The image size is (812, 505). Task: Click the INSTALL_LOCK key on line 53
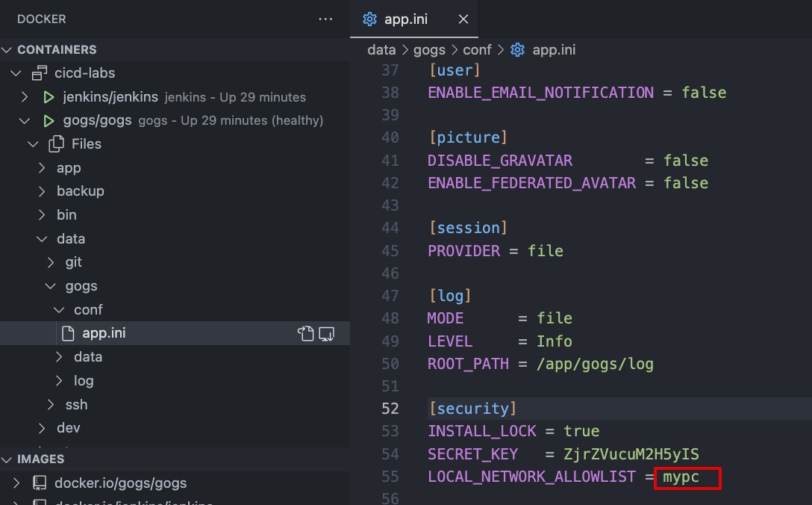point(482,431)
